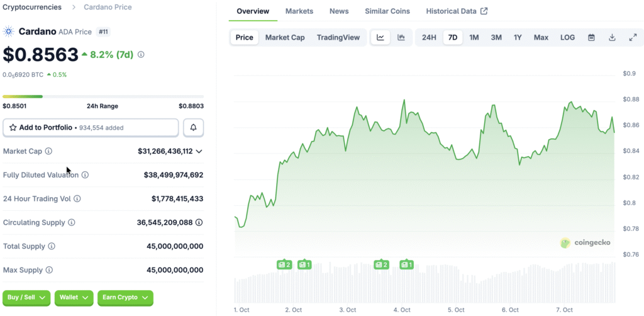Click the price alert bell icon
The width and height of the screenshot is (644, 316).
pyautogui.click(x=193, y=127)
